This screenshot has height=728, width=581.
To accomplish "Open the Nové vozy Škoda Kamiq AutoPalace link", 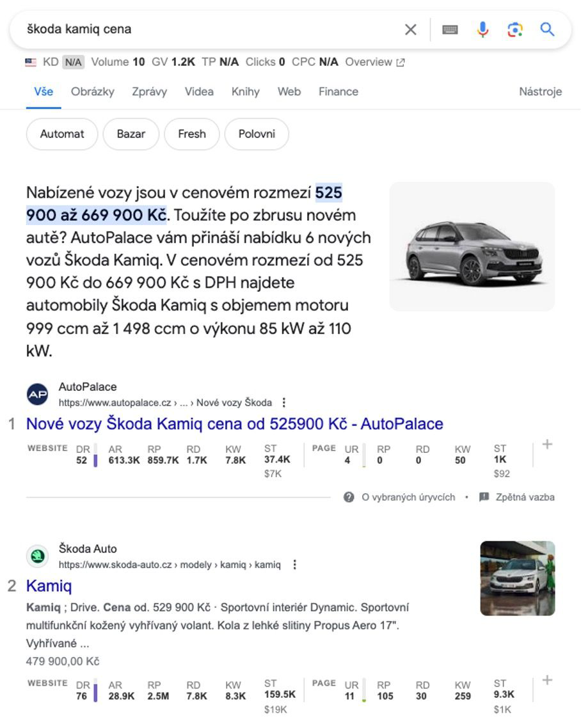I will click(x=234, y=424).
